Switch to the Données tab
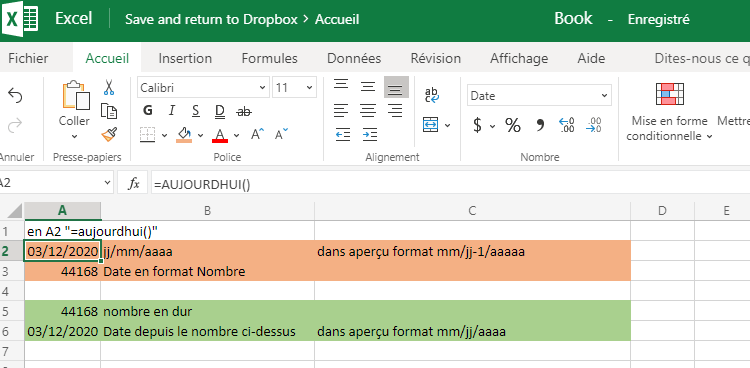This screenshot has height=368, width=750. point(354,58)
